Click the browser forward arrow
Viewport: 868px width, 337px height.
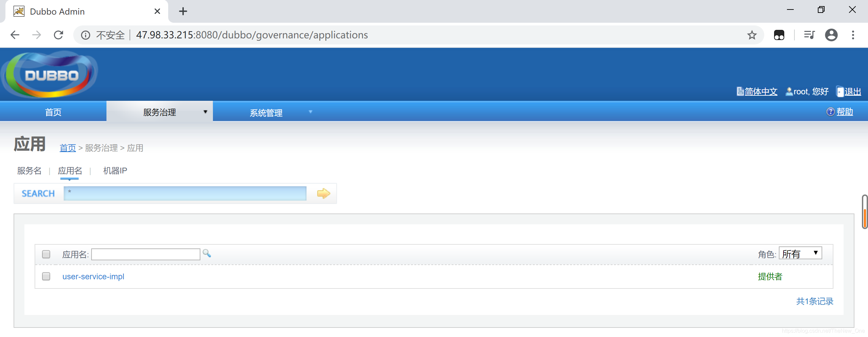coord(37,35)
